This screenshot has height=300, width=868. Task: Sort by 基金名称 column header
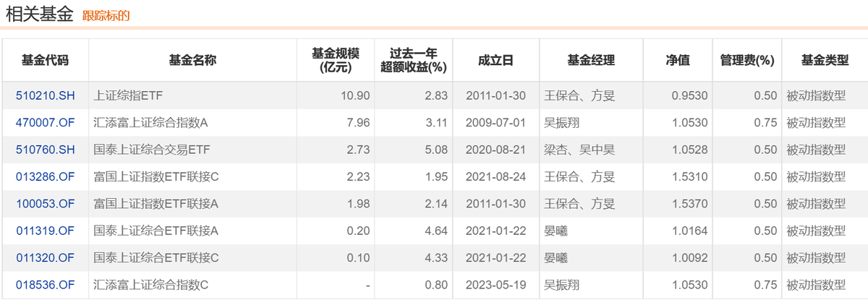193,61
